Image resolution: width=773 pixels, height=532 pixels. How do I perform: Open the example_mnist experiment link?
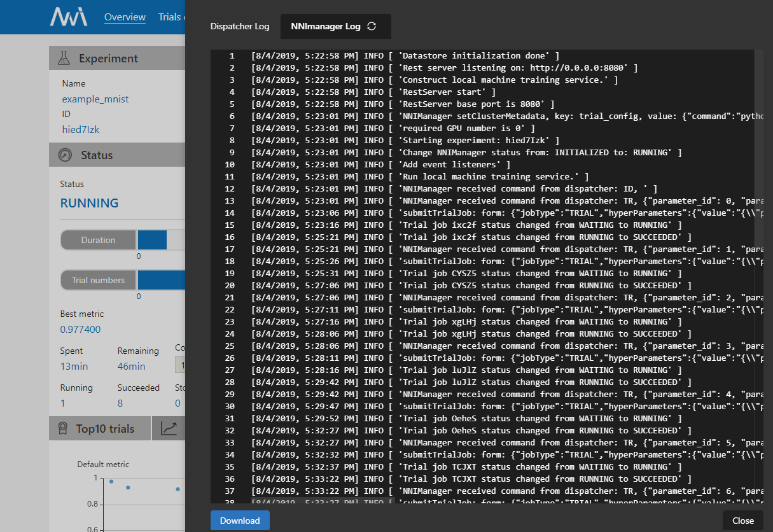pyautogui.click(x=95, y=99)
